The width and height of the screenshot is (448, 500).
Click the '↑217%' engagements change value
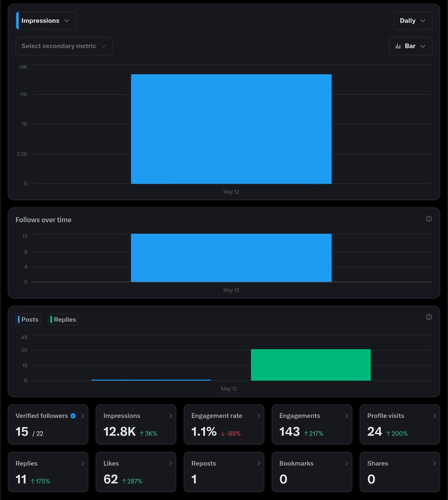pos(313,433)
